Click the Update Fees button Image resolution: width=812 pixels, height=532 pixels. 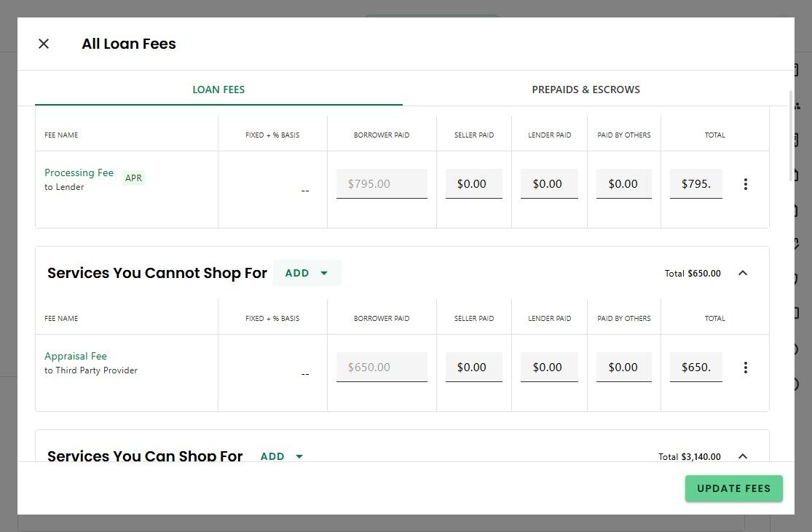click(733, 488)
